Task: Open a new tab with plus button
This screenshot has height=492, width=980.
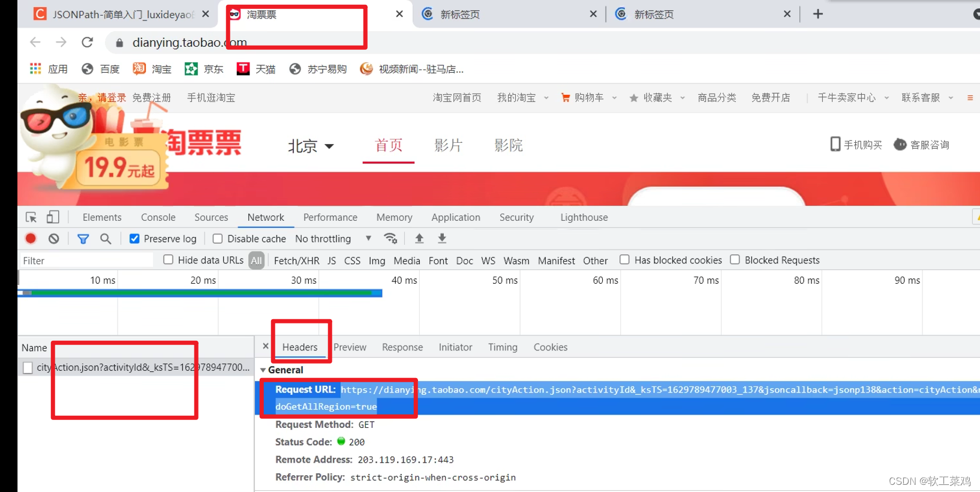Action: click(818, 14)
